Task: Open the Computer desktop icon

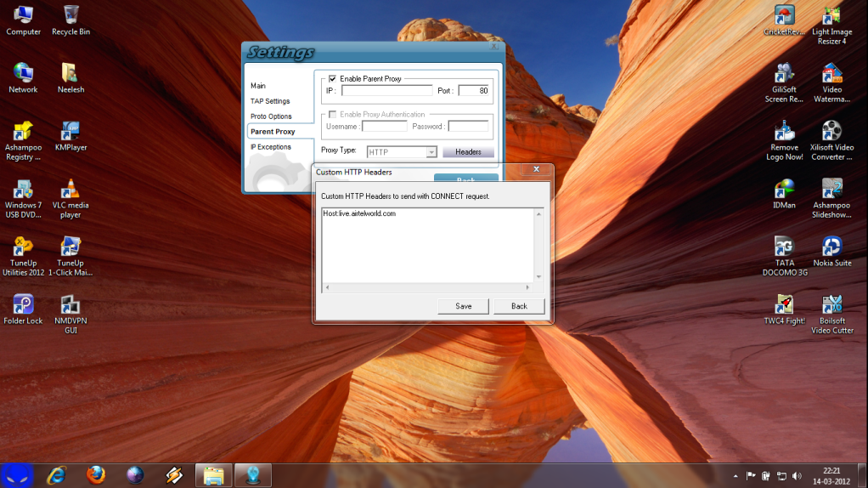Action: coord(23,20)
